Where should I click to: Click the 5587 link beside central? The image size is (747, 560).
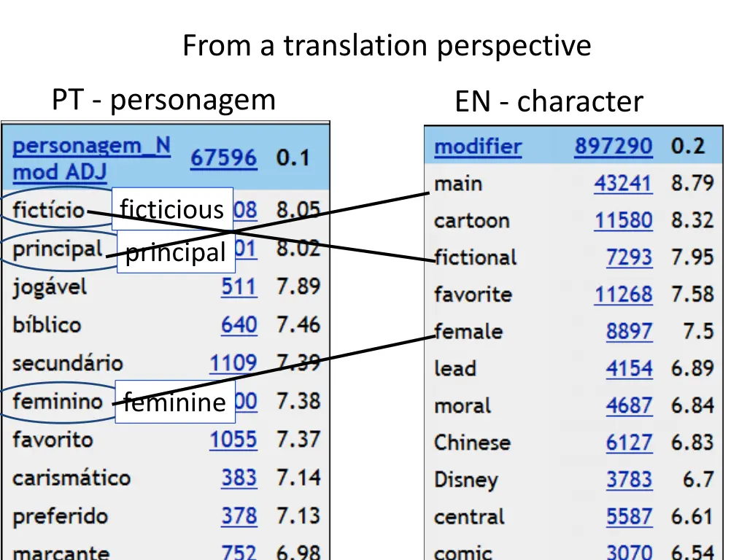click(629, 517)
